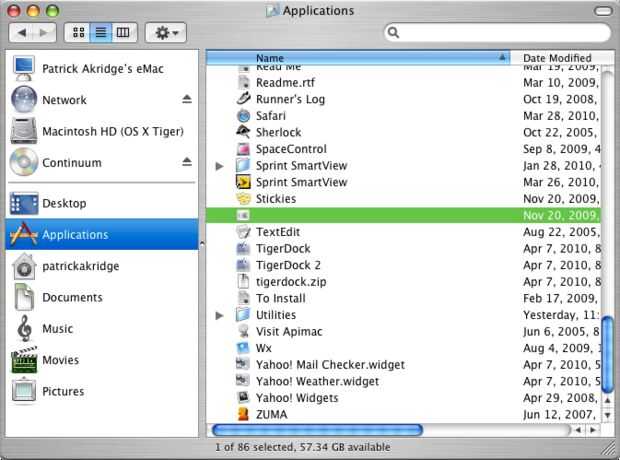620x460 pixels.
Task: Select the Utilities folder icon
Action: tap(243, 314)
